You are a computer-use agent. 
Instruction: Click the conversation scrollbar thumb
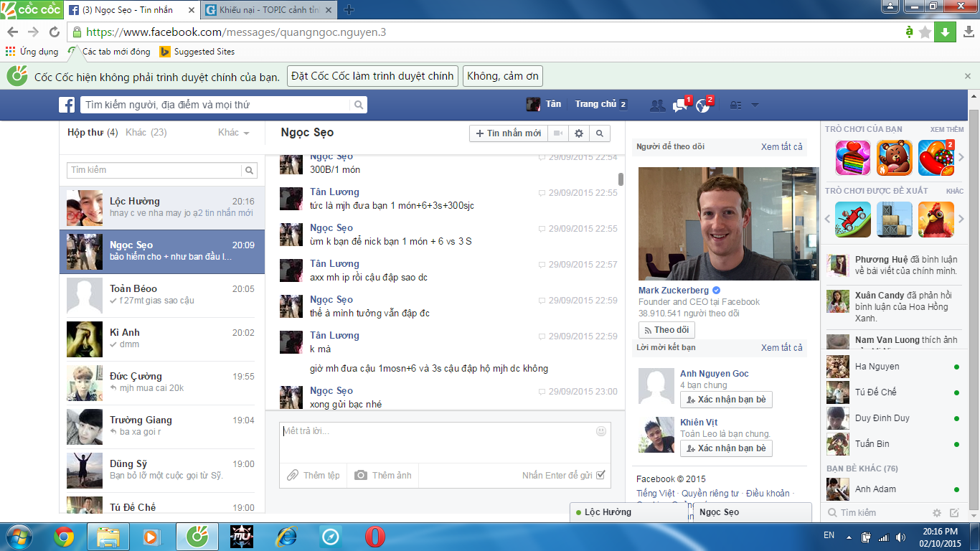tap(621, 179)
